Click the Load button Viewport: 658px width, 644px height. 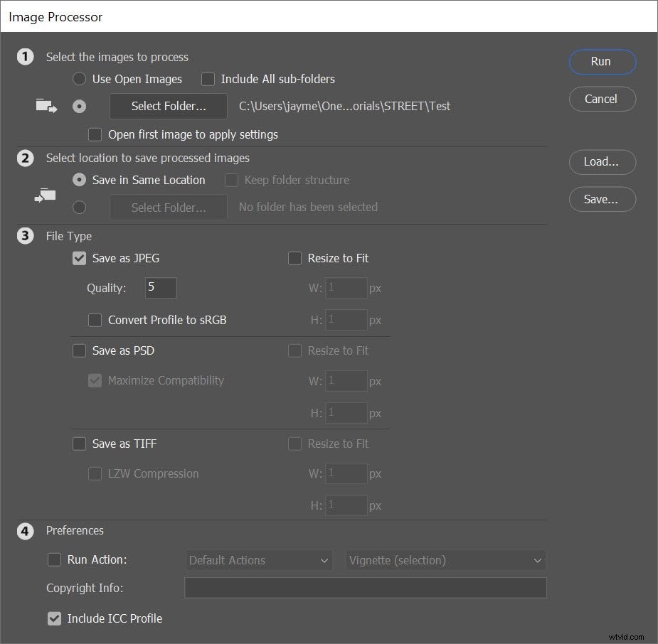coord(602,162)
